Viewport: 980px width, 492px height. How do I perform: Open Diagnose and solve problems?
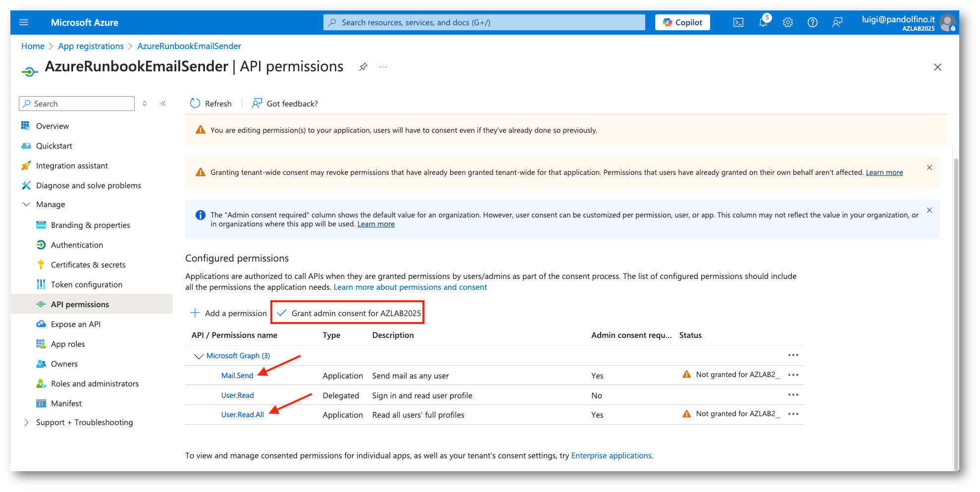[x=88, y=185]
